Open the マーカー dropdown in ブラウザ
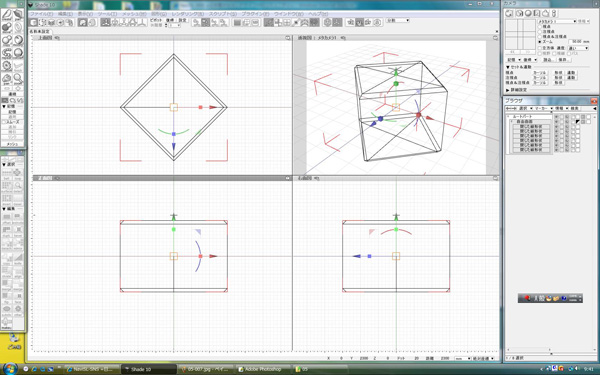The image size is (600, 375). (x=543, y=109)
